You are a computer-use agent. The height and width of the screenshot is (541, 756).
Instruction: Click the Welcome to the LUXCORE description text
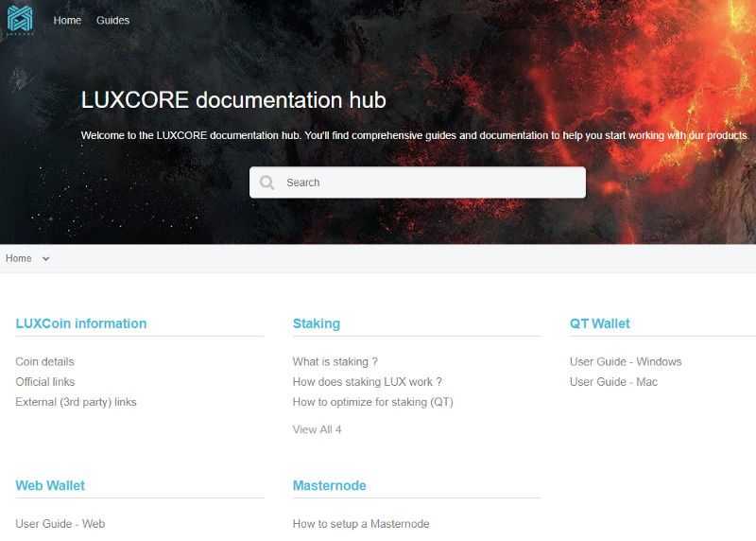point(415,135)
